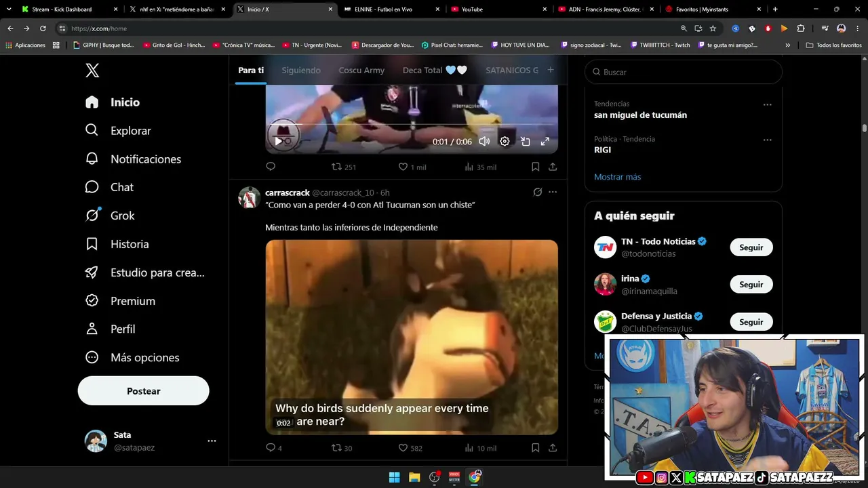
Task: Launch Grok from the sidebar
Action: (x=110, y=216)
